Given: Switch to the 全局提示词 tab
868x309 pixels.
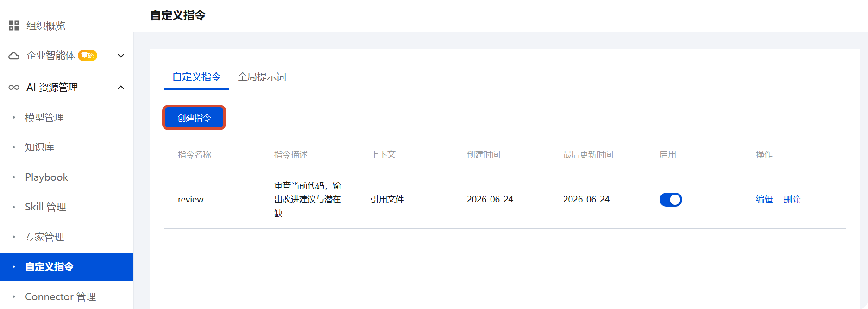Looking at the screenshot, I should 262,76.
